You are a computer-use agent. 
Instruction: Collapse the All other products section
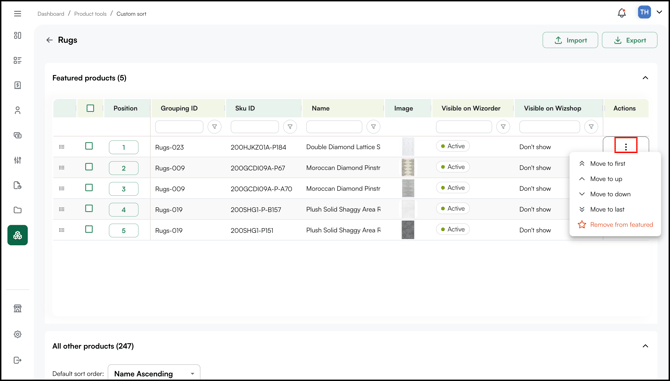tap(645, 346)
